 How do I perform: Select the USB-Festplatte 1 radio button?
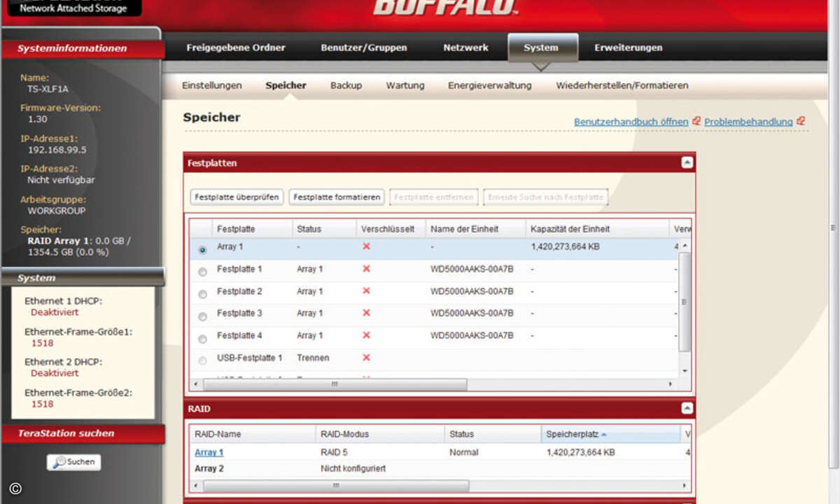click(202, 360)
